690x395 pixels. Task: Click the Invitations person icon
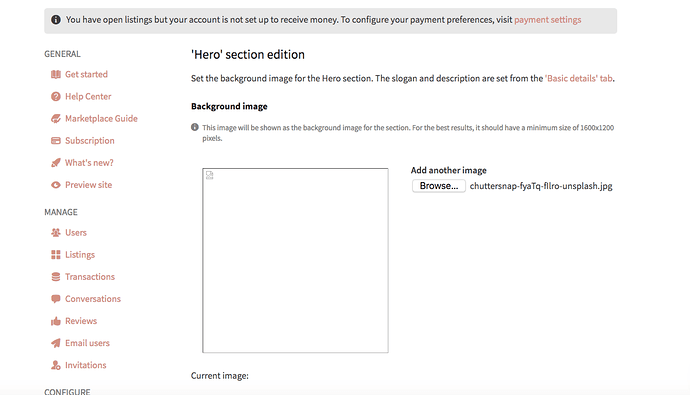pos(55,365)
